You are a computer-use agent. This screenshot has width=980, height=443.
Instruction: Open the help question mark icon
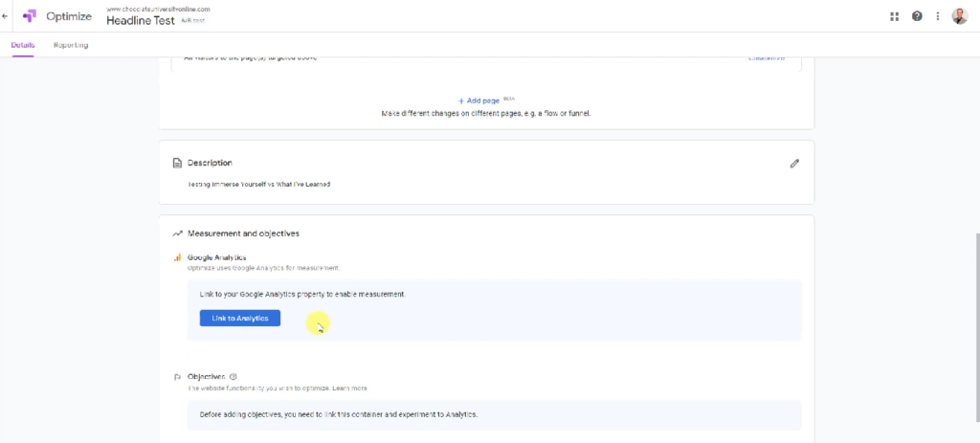(917, 17)
